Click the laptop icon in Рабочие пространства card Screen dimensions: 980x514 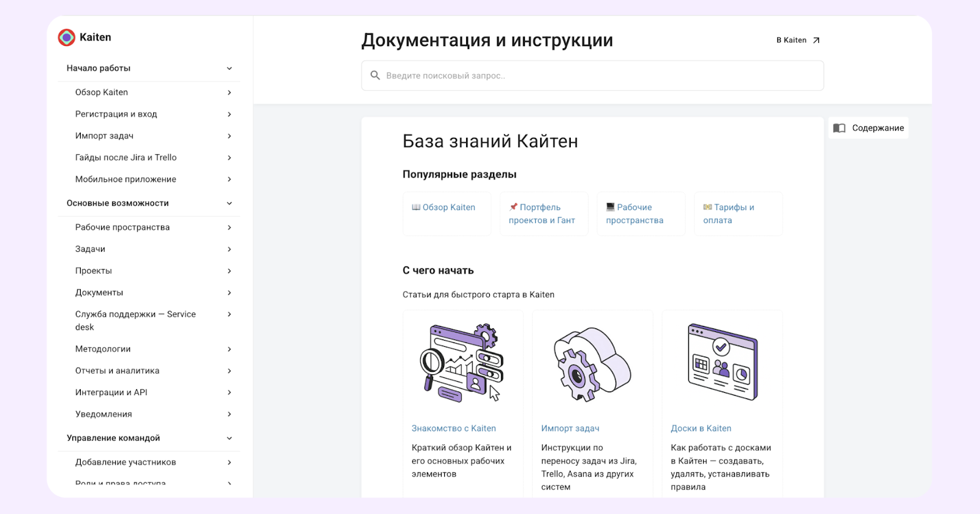point(610,207)
